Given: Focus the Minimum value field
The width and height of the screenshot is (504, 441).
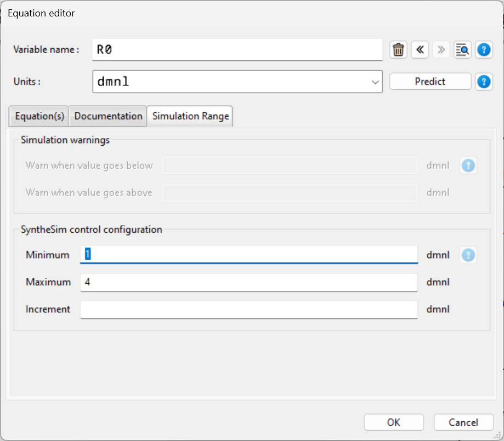Looking at the screenshot, I should 248,255.
